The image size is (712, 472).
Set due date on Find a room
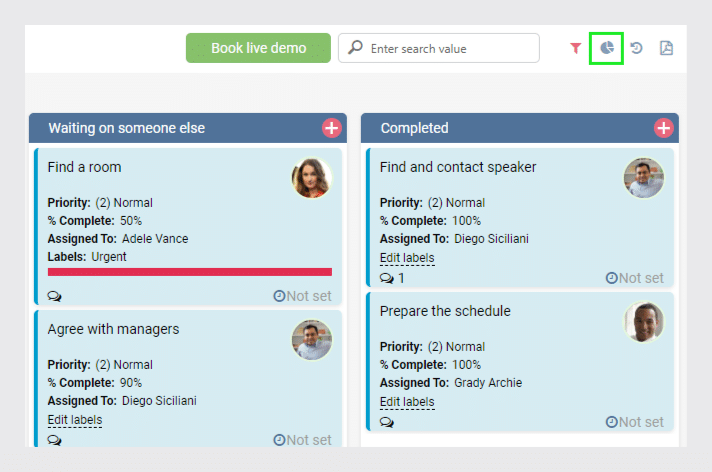302,296
